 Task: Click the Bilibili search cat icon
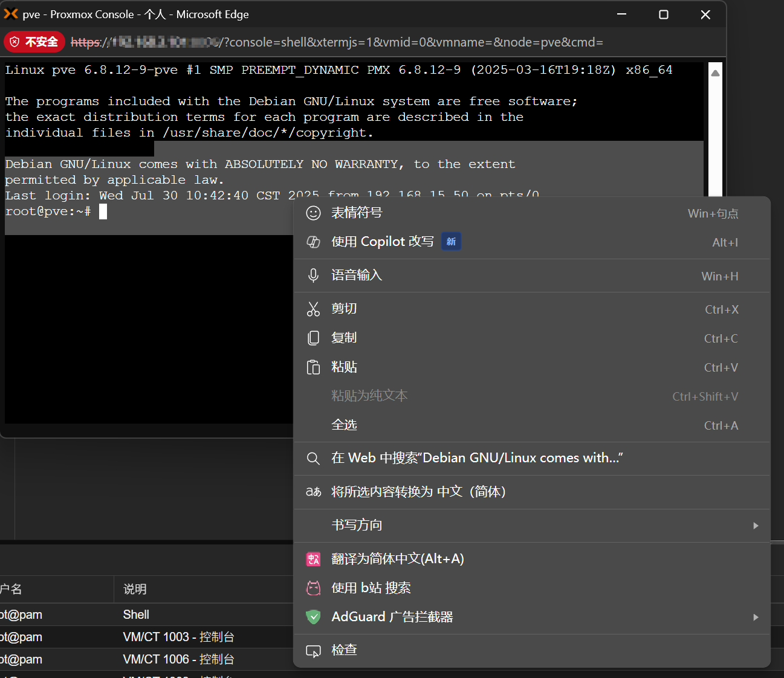(313, 587)
